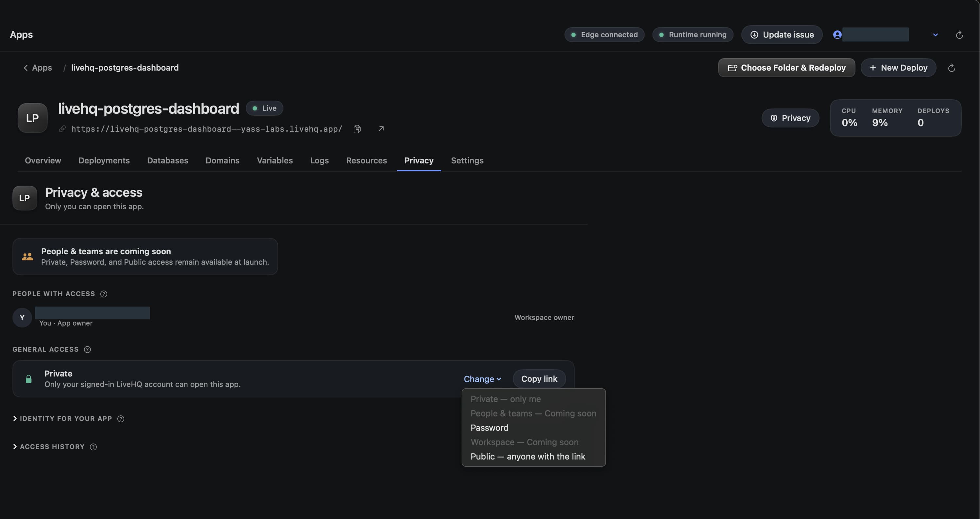Click the user account avatar icon
Screen dimensions: 980x519
point(837,35)
